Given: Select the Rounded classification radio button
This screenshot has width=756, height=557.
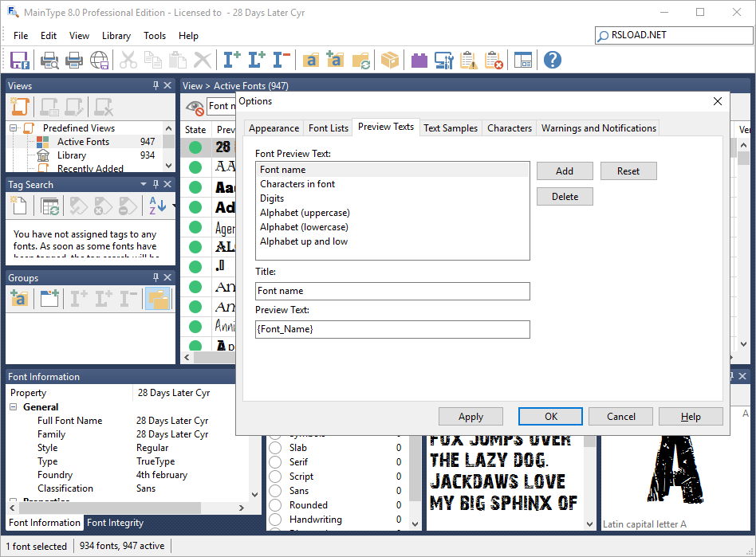Looking at the screenshot, I should [x=275, y=505].
